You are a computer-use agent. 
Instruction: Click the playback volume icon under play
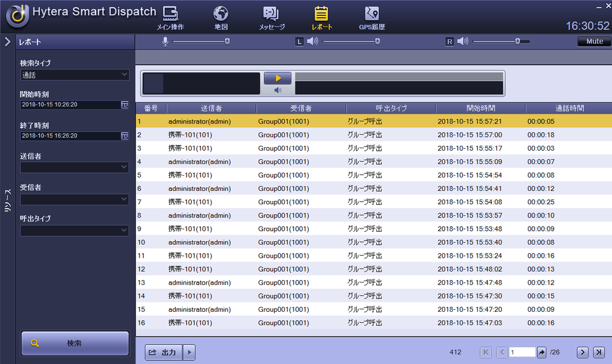point(278,90)
